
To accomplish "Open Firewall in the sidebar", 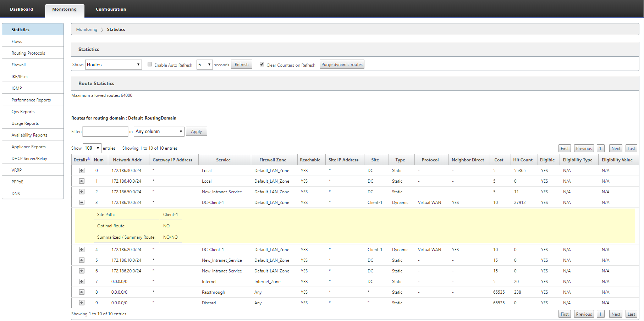I will (33, 65).
